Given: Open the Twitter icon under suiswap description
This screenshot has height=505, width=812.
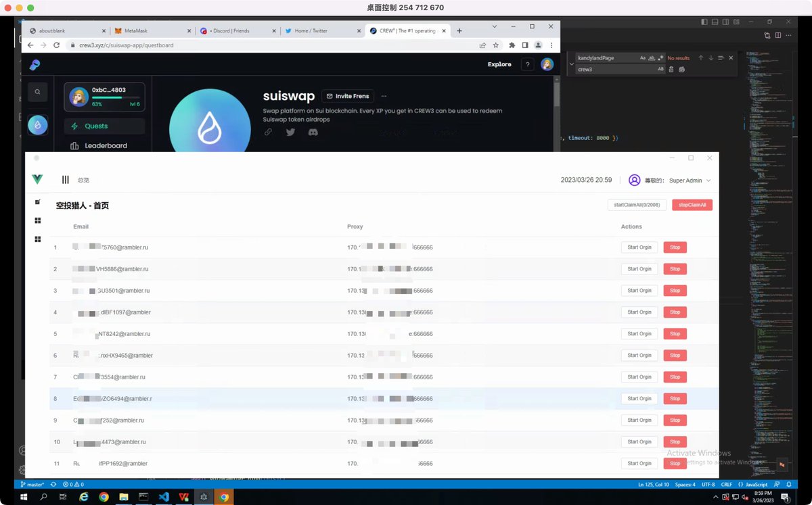Looking at the screenshot, I should [290, 133].
